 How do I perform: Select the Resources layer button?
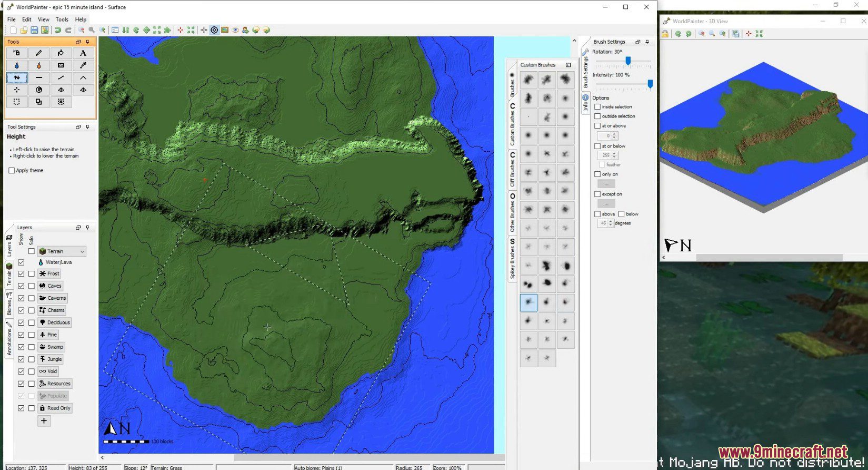pyautogui.click(x=55, y=384)
